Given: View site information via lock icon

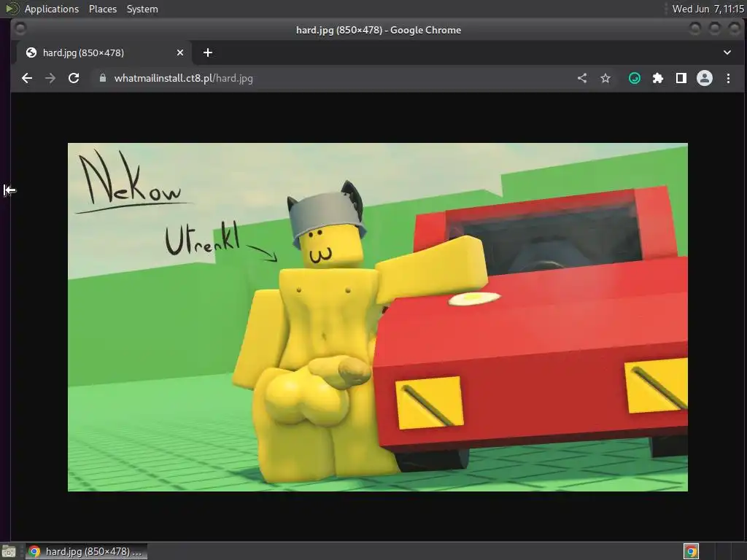Looking at the screenshot, I should pyautogui.click(x=102, y=78).
